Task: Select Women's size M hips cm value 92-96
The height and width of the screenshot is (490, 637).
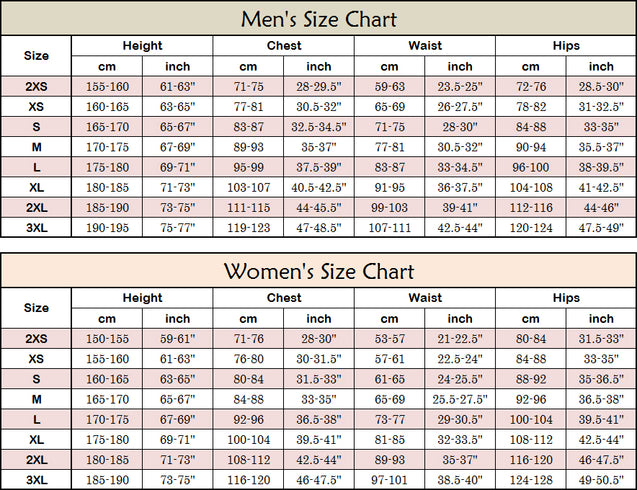Action: coord(531,399)
